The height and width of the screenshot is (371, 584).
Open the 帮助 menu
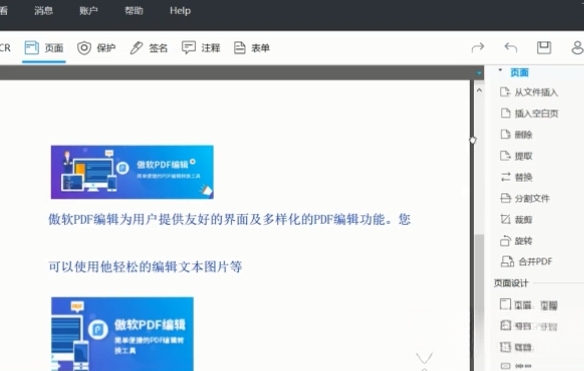point(134,11)
